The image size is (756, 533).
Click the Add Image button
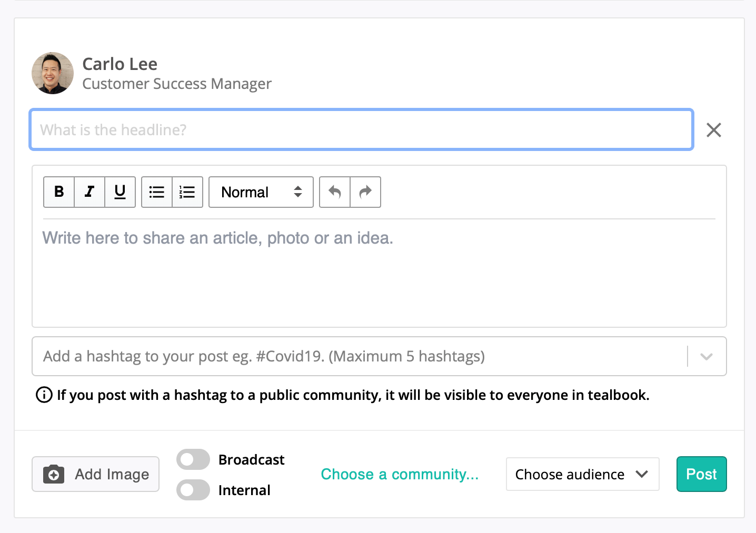pos(96,474)
